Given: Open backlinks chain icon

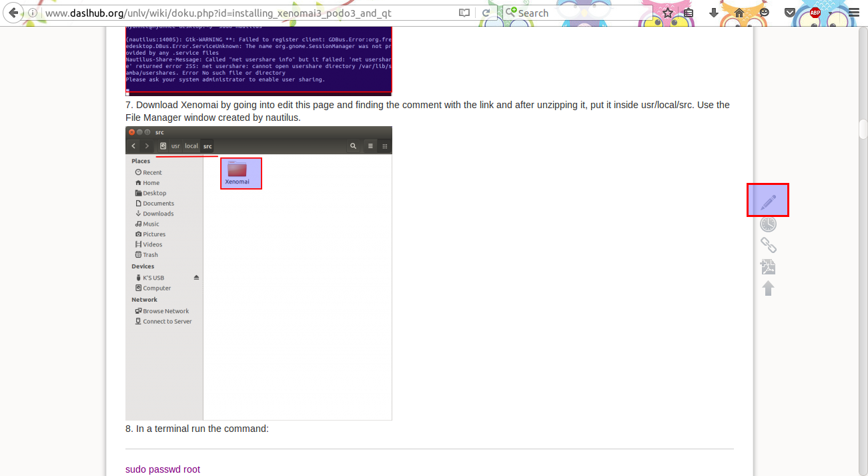Looking at the screenshot, I should 768,246.
